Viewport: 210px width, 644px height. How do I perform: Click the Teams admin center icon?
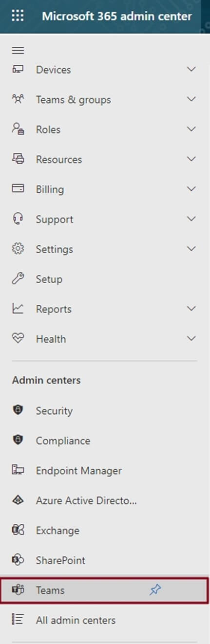pos(18,590)
